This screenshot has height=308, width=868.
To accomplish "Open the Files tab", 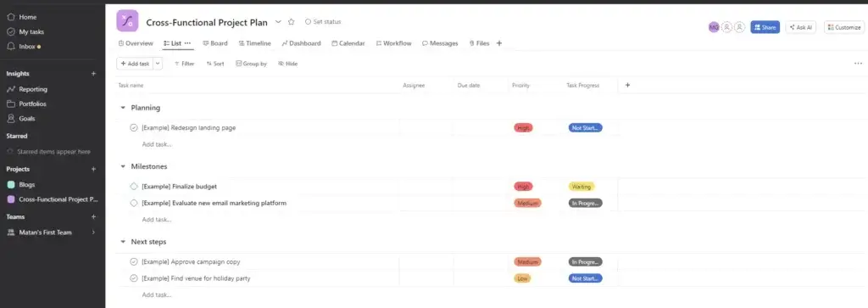I will tap(480, 43).
